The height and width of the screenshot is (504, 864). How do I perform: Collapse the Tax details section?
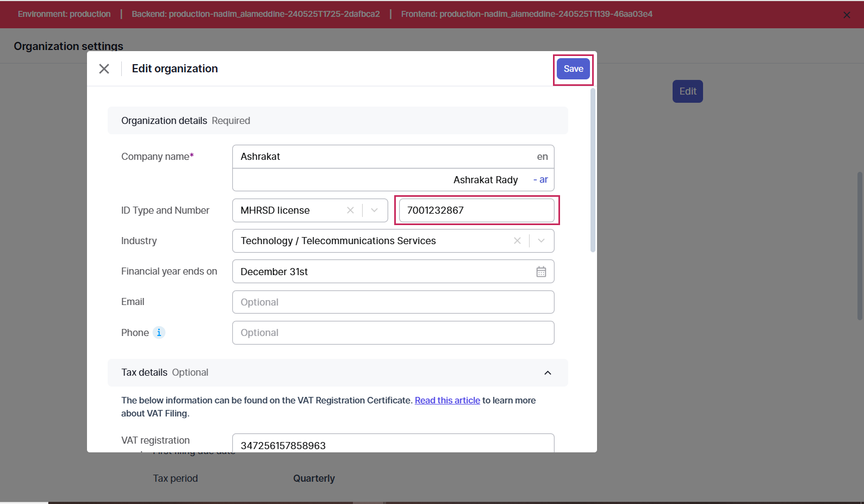[548, 372]
